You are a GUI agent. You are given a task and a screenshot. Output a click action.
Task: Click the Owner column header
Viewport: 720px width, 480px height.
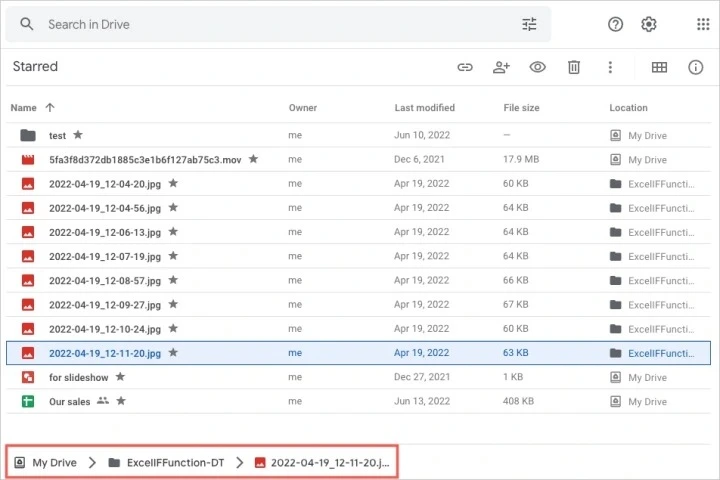pyautogui.click(x=303, y=107)
